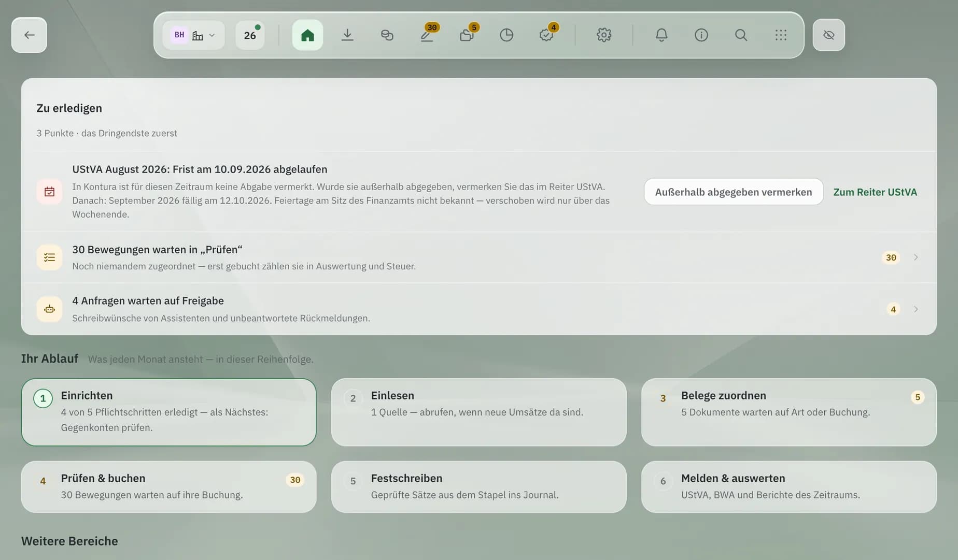The image size is (958, 560).
Task: Open the settings gear icon
Action: click(604, 35)
